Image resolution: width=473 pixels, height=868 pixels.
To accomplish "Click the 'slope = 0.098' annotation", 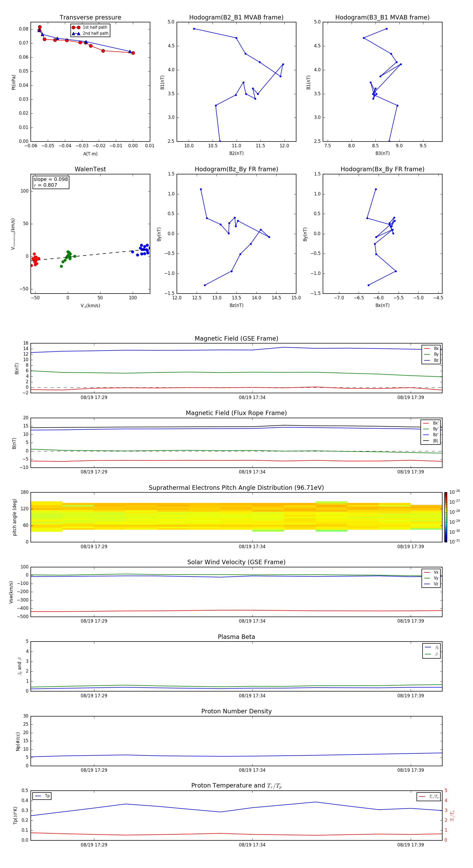I will tap(50, 179).
